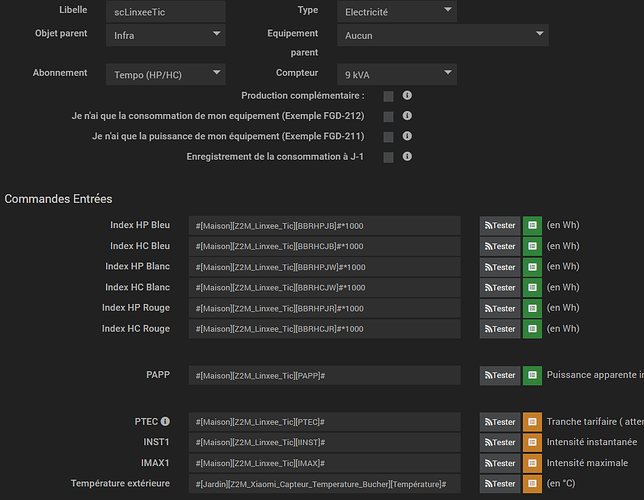
Task: Click Index HC Blanc BBRHCJW input
Action: [x=324, y=288]
